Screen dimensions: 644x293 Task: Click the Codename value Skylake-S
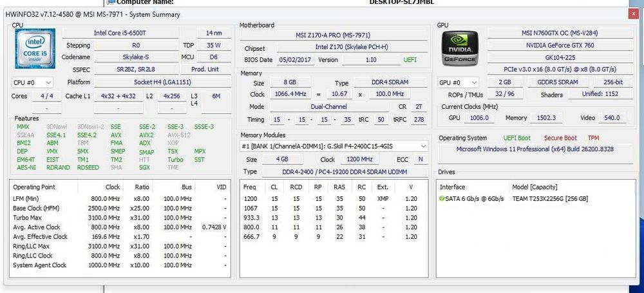coord(136,57)
